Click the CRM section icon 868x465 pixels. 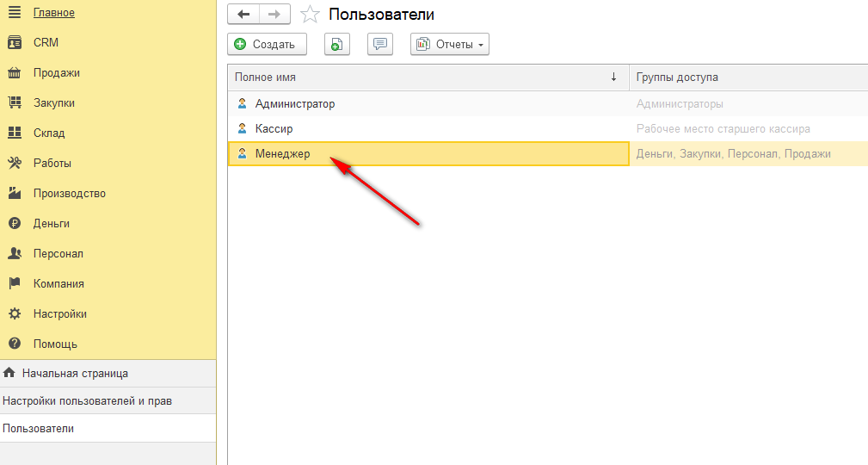[15, 43]
